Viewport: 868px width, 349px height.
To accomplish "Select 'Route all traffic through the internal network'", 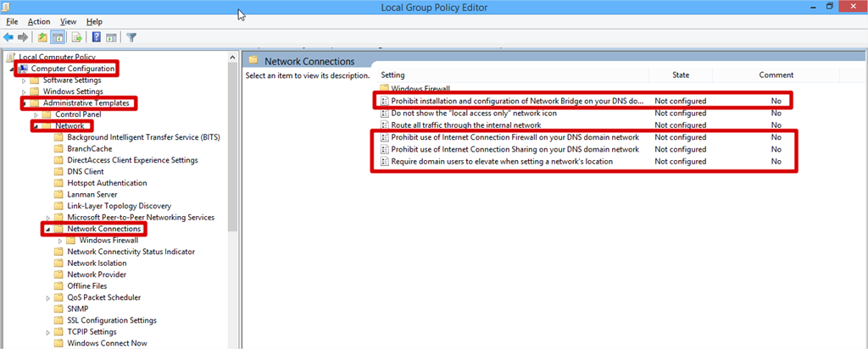I will pos(465,125).
